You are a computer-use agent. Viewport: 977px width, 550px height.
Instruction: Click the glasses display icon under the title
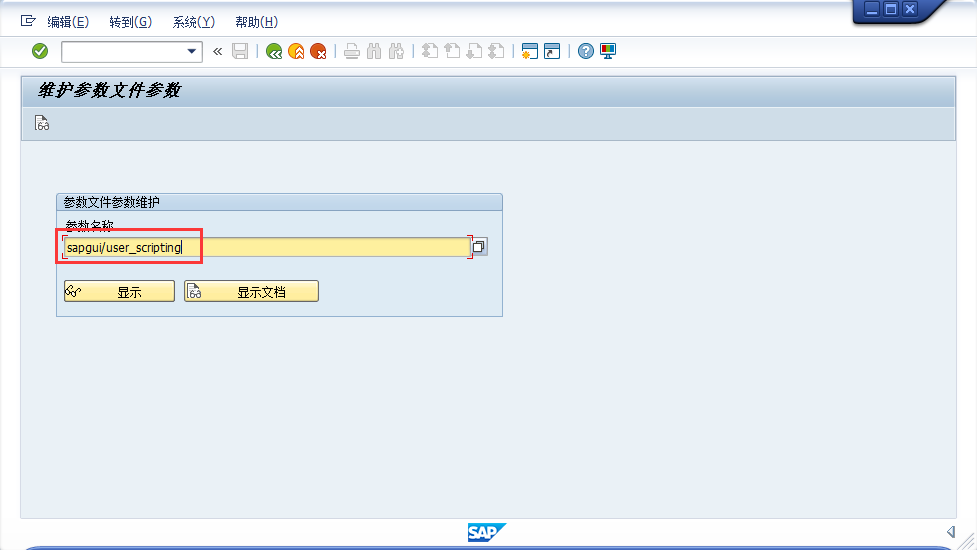tap(42, 124)
